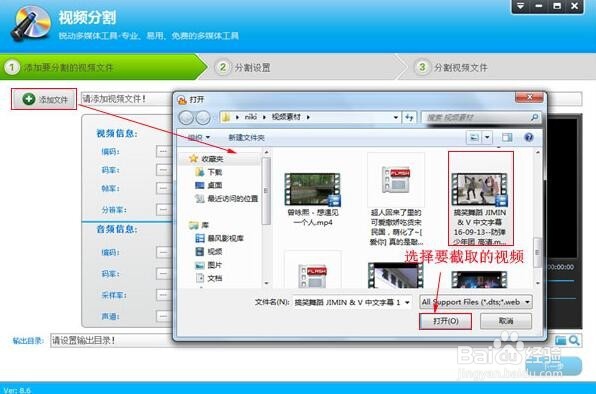Open 桌面 desktop in sidebar

209,185
